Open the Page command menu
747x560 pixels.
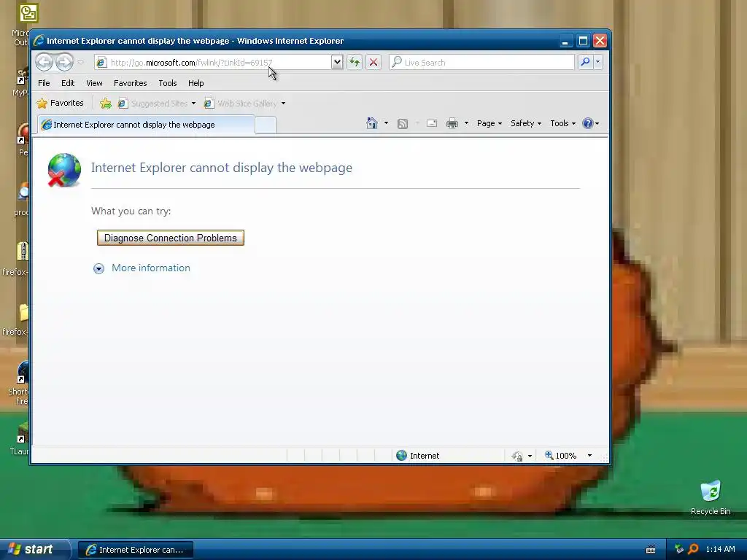pyautogui.click(x=489, y=123)
